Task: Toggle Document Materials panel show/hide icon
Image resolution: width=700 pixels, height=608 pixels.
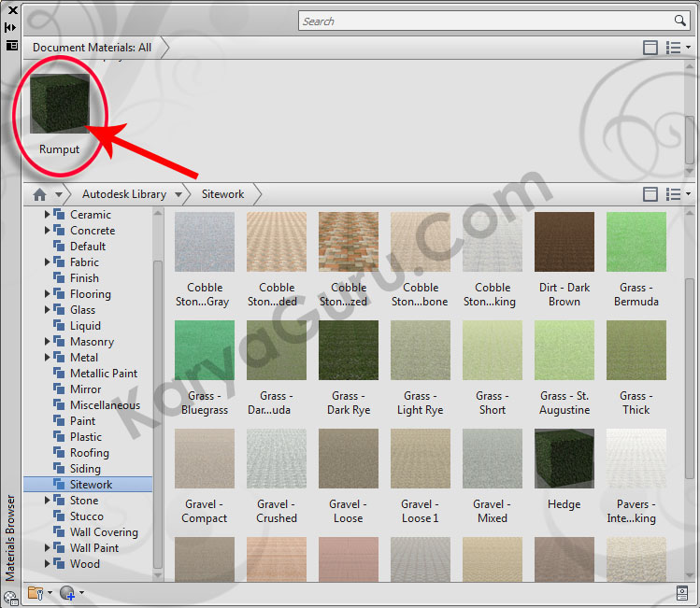Action: pos(650,48)
